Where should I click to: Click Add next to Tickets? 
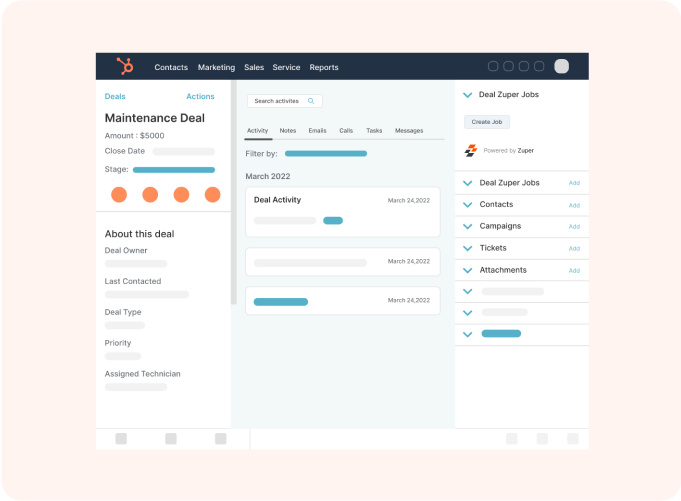(574, 249)
